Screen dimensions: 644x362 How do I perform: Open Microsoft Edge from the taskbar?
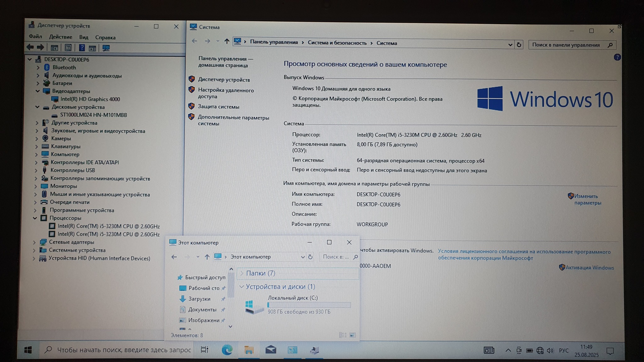click(227, 350)
